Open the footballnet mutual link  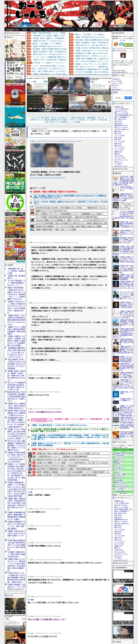pyautogui.click(x=116, y=85)
